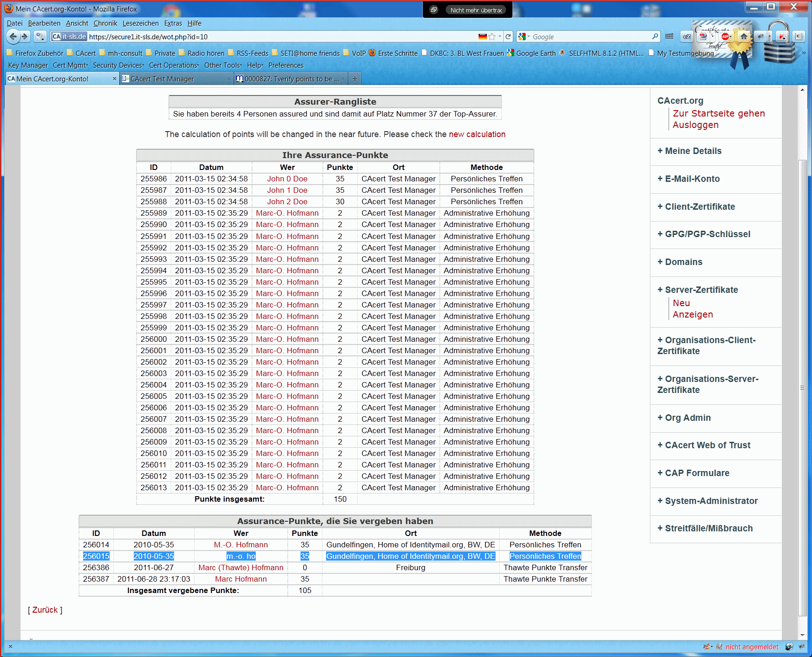Click the Zur Startseite gehen link
The width and height of the screenshot is (812, 657).
(x=719, y=113)
